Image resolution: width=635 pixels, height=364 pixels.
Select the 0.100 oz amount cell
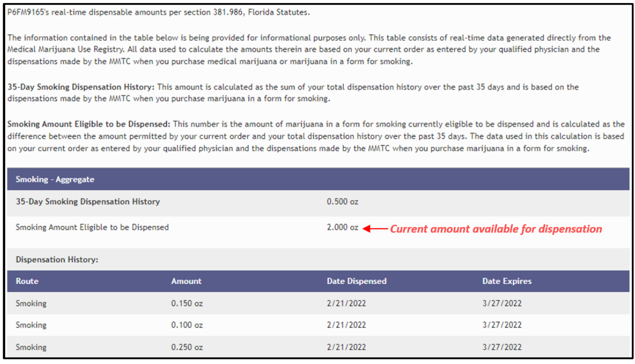coord(187,325)
